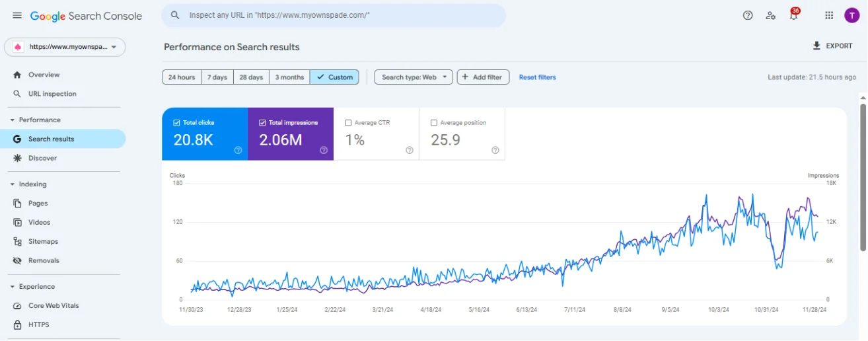Open the Search type: Web dropdown
868x341 pixels.
click(414, 77)
